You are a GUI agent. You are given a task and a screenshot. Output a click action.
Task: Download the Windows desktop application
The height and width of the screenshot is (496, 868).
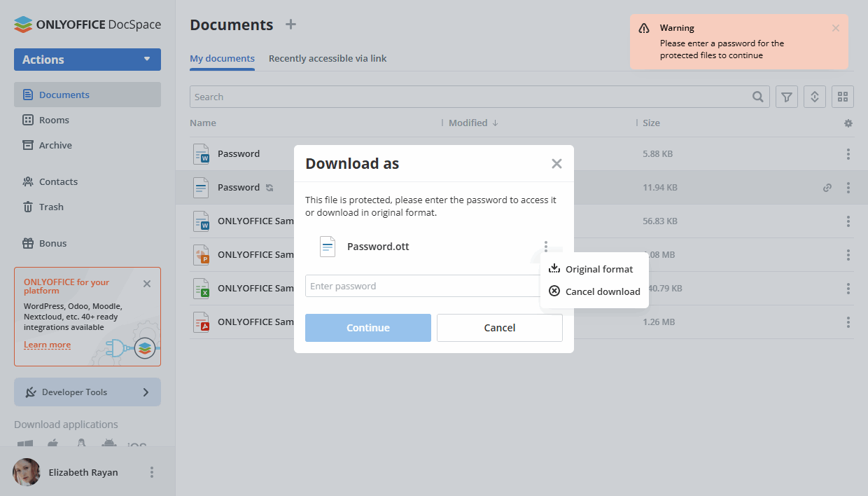pos(25,444)
